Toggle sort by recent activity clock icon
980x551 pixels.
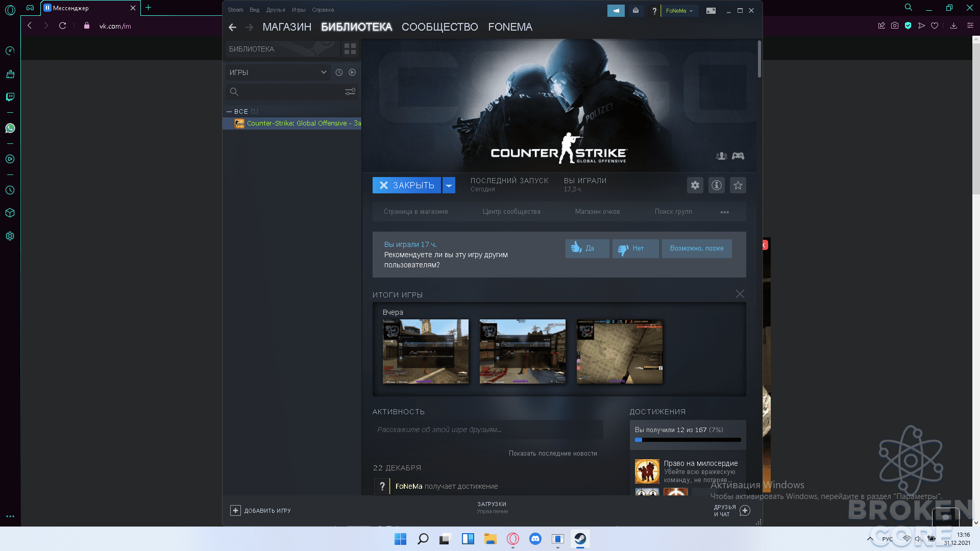(x=339, y=72)
